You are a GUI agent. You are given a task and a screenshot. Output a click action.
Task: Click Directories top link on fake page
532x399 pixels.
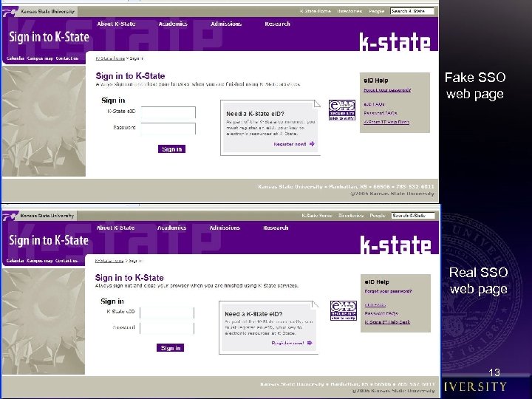[x=349, y=11]
